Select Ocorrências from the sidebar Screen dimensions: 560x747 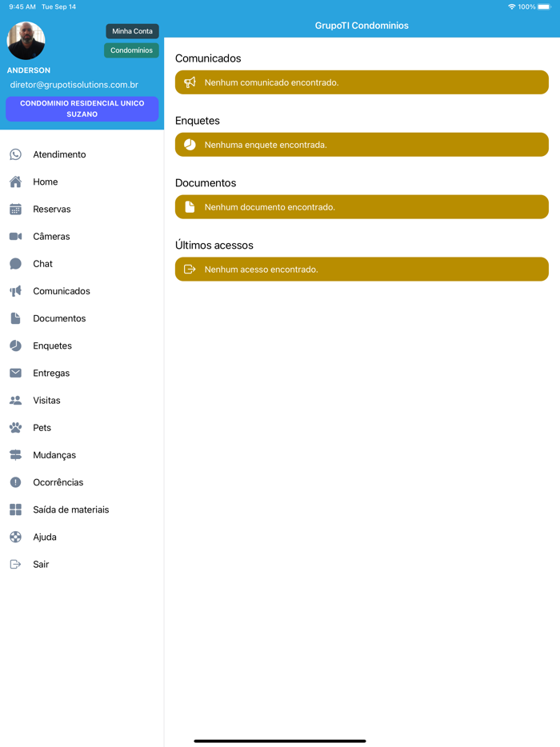[x=58, y=482]
